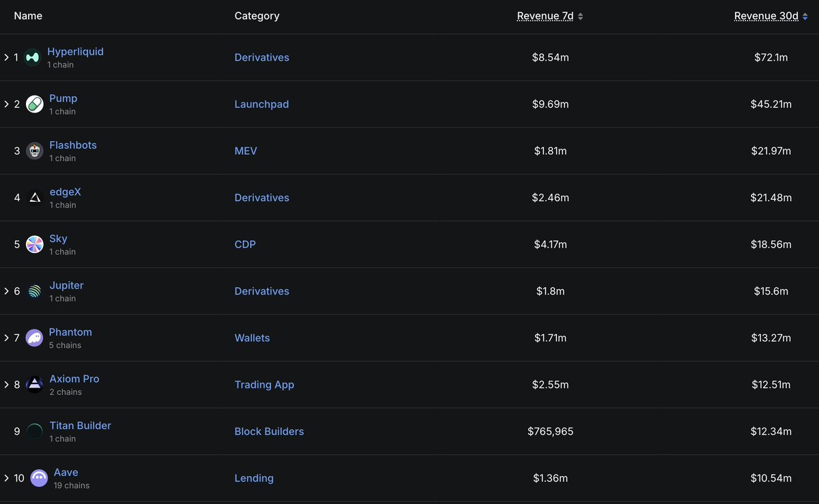Select the $18.56m 30d revenue cell

[x=771, y=244]
